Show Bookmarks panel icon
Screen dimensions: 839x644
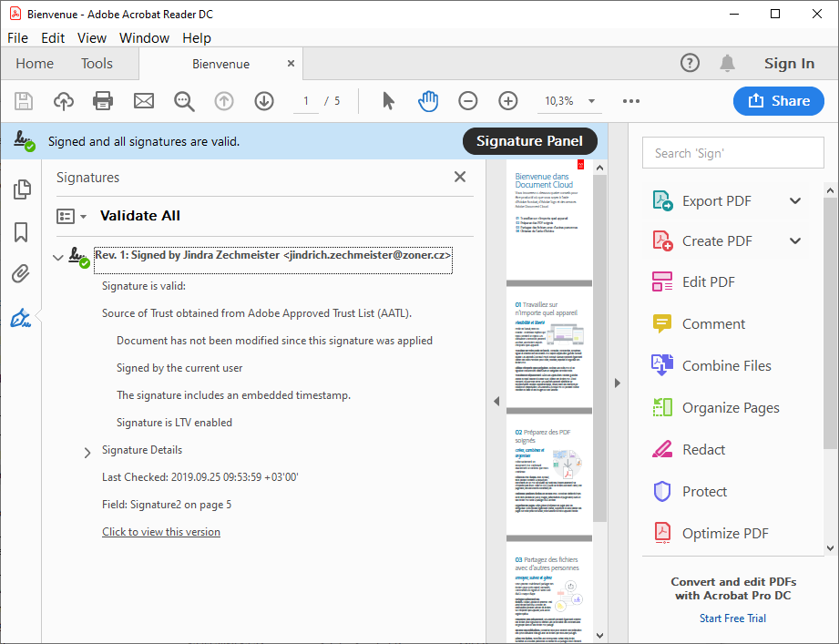(x=21, y=232)
